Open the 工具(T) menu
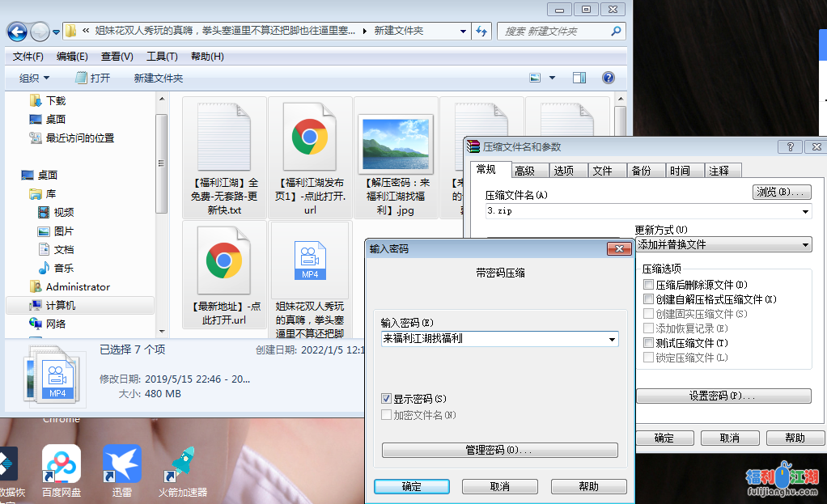This screenshot has height=504, width=827. point(162,57)
